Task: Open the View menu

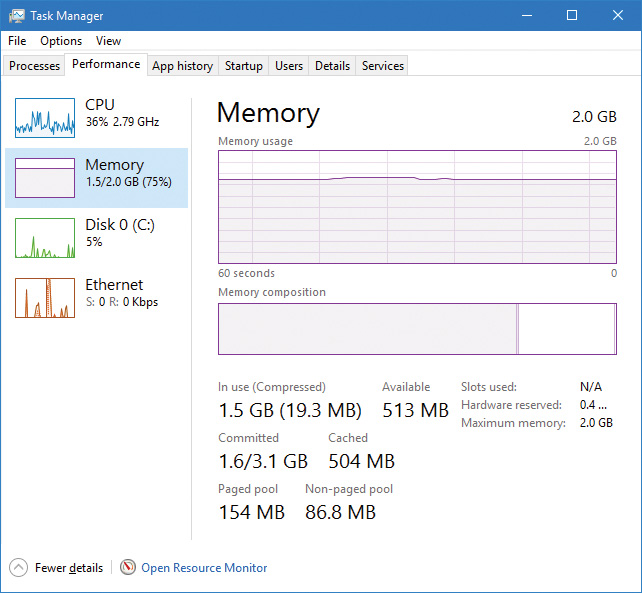Action: pos(108,41)
